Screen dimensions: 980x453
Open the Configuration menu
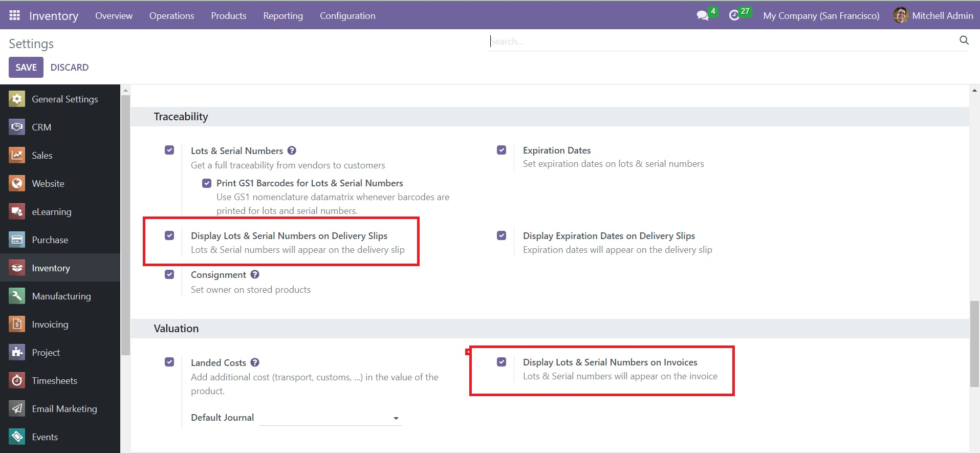[347, 15]
